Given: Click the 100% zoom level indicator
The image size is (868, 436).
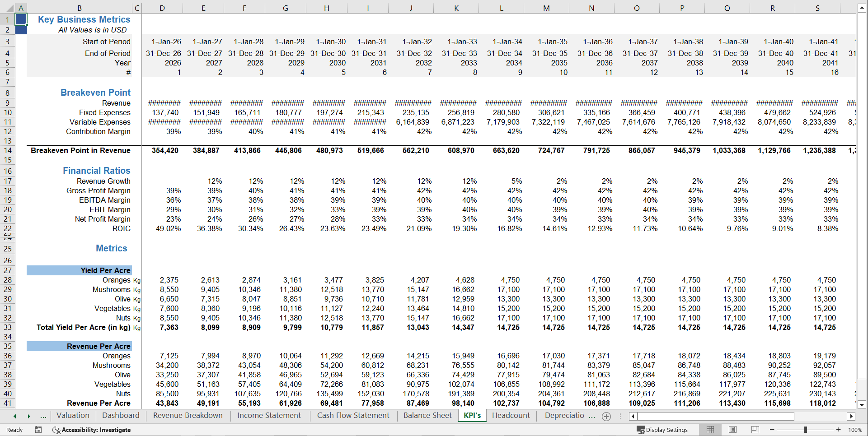Looking at the screenshot, I should coord(855,430).
